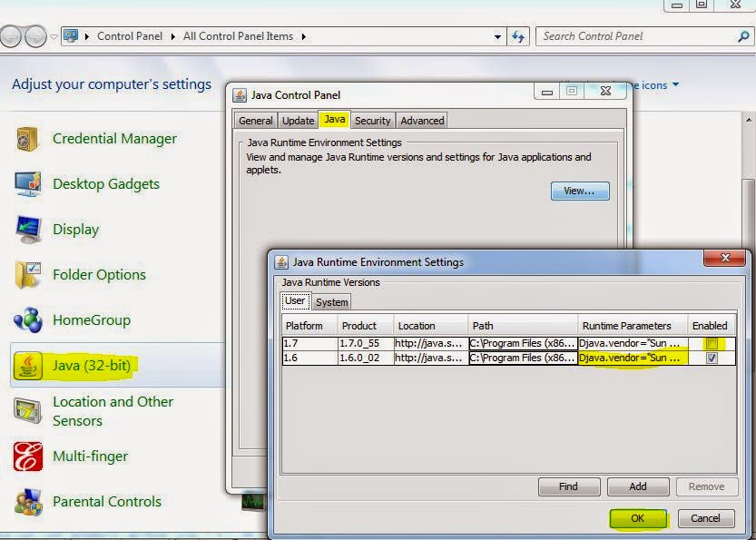Viewport: 756px width, 540px height.
Task: Open the Multi-finger link
Action: 91,457
